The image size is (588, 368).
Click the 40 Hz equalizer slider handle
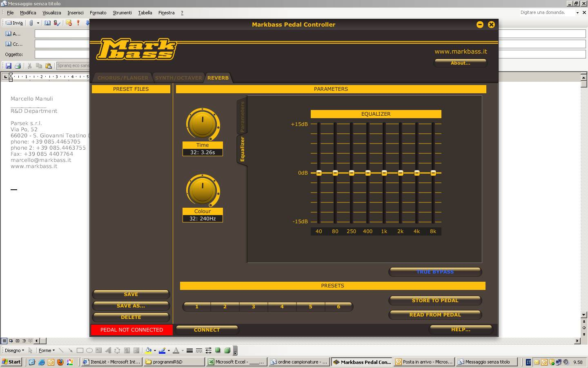(319, 173)
